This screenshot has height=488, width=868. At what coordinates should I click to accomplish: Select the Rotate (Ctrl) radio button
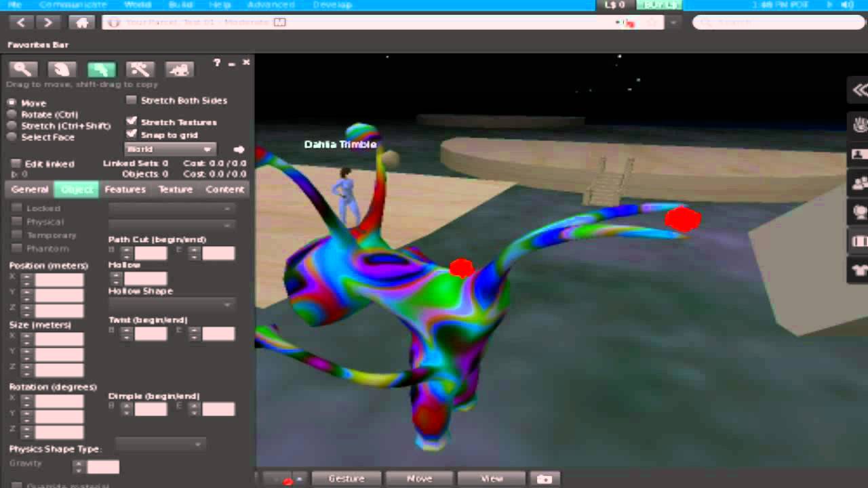point(12,115)
